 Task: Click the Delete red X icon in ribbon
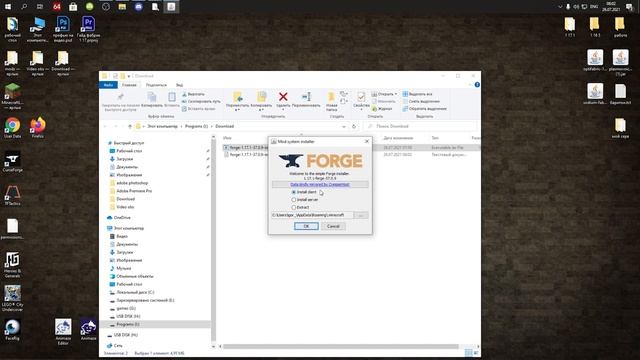pos(283,97)
